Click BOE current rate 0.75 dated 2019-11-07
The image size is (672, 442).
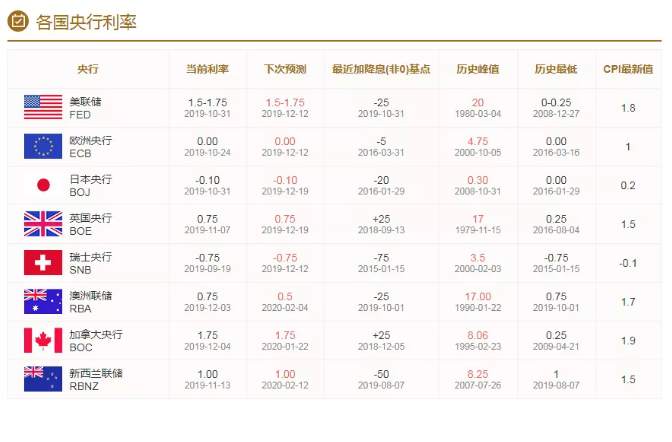[207, 224]
